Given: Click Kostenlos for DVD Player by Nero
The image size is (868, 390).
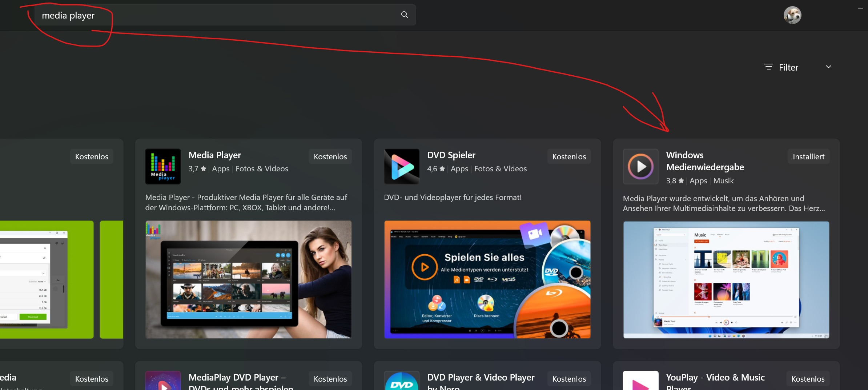Looking at the screenshot, I should tap(569, 379).
